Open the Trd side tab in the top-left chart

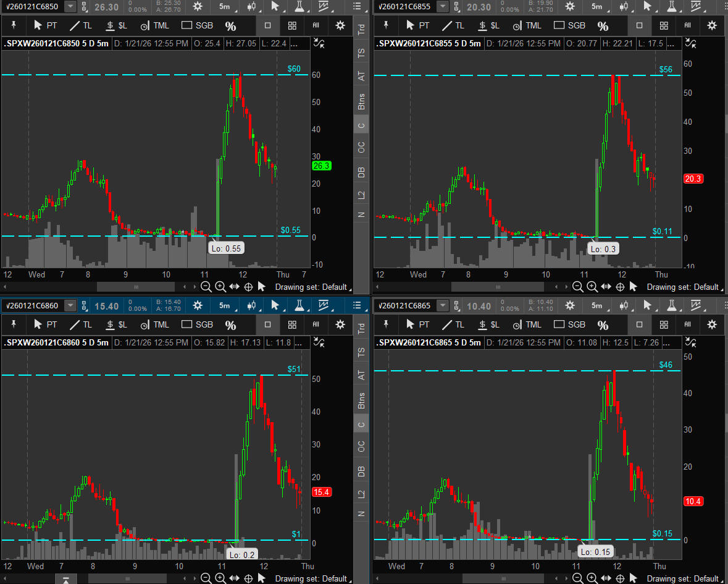[361, 29]
